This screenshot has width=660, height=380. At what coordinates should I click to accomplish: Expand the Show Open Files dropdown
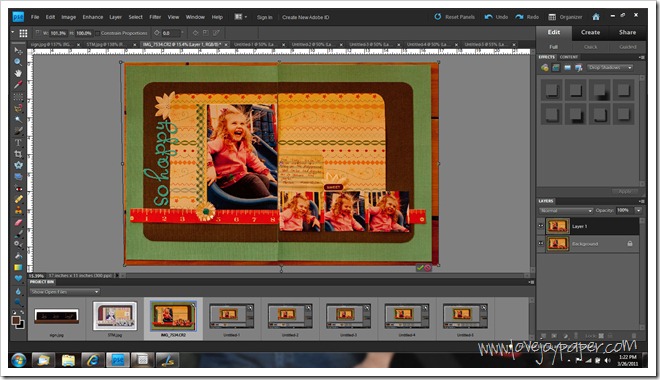pos(64,292)
